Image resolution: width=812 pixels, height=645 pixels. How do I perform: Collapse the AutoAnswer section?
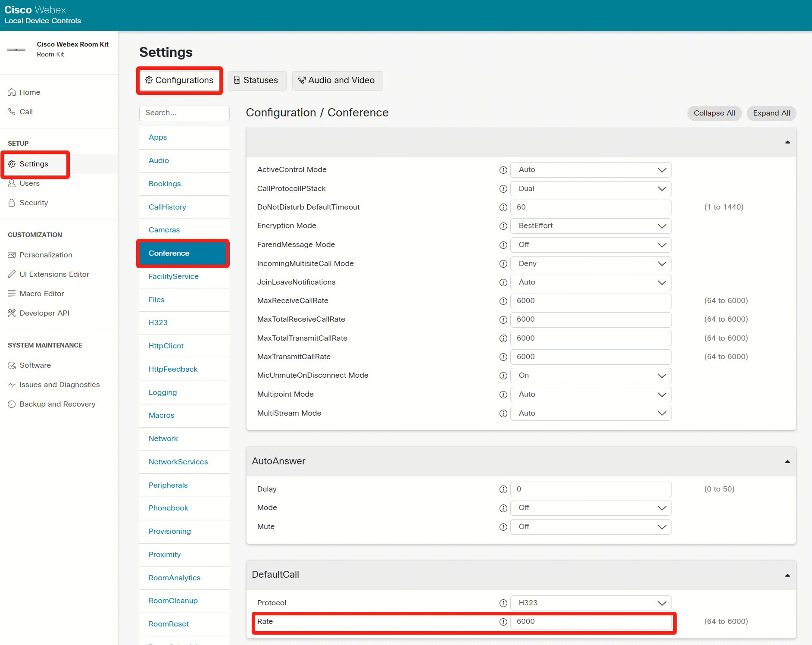(x=787, y=461)
